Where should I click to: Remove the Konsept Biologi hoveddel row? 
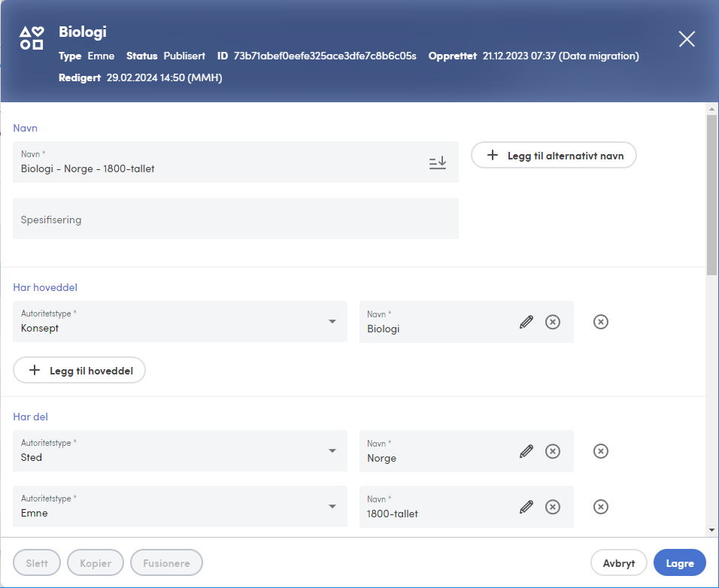601,322
